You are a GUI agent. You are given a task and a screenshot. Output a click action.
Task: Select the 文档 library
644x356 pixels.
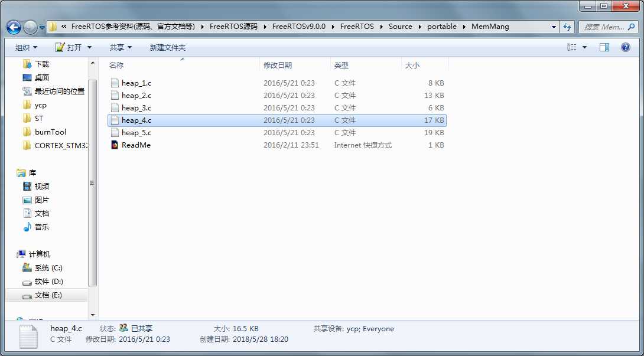pos(36,214)
